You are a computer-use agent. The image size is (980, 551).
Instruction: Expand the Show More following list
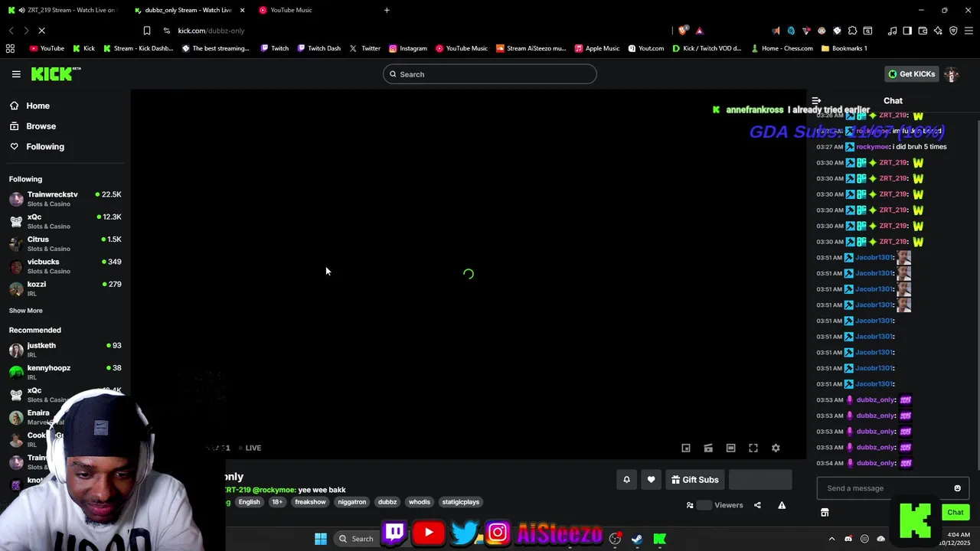[x=25, y=311]
